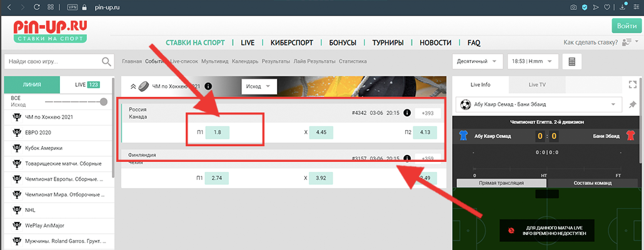This screenshot has height=250, width=644.
Task: Open Мультивид link
Action: pos(215,62)
